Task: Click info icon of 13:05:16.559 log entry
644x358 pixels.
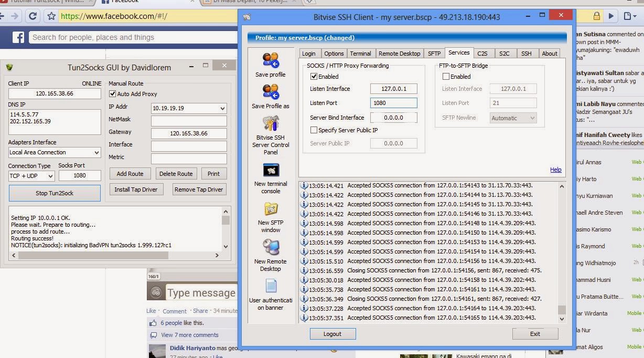Action: click(x=304, y=270)
